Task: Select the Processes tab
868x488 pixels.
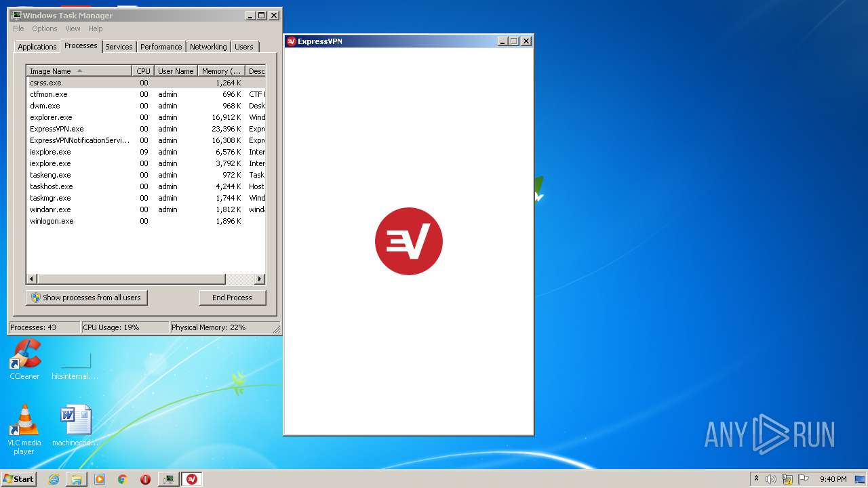Action: (81, 45)
